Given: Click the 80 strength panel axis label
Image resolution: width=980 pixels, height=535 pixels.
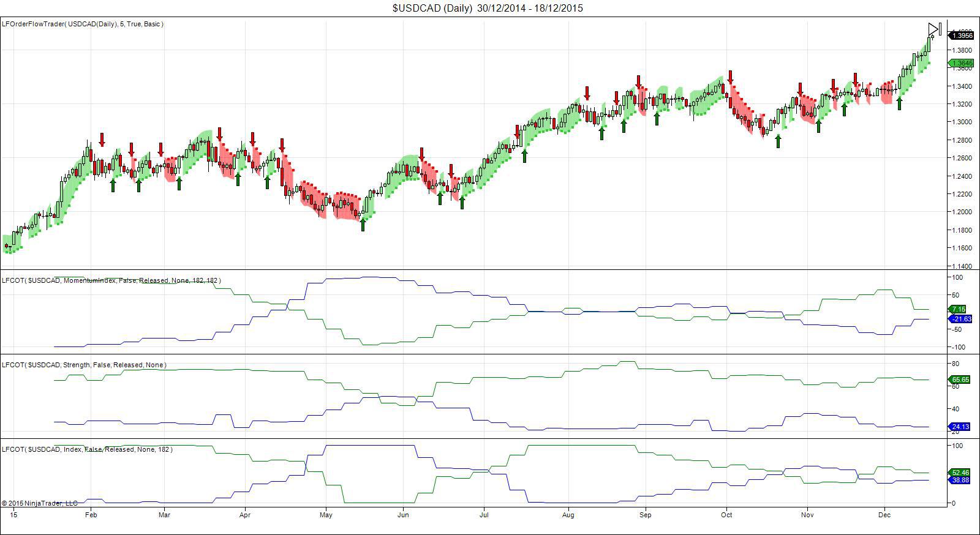Looking at the screenshot, I should coord(955,364).
